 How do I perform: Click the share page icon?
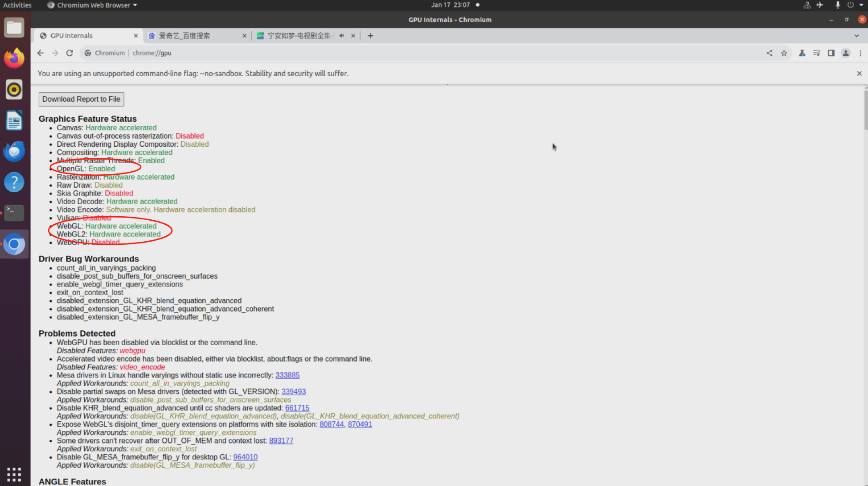tap(770, 53)
